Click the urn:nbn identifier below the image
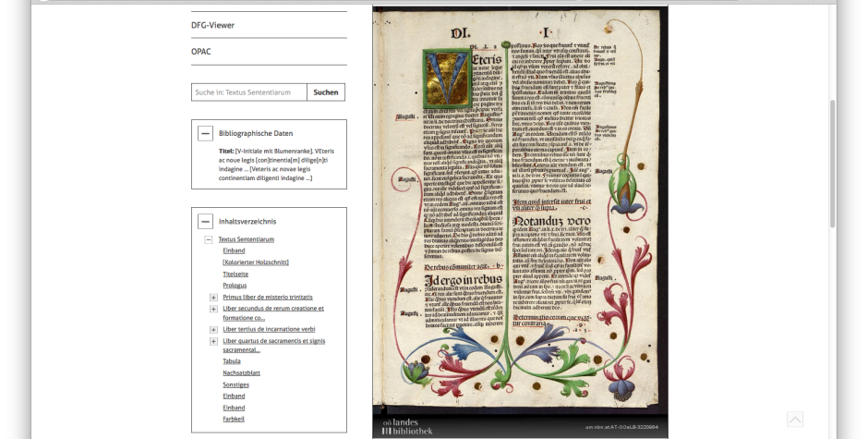This screenshot has width=868, height=439. pos(621,427)
